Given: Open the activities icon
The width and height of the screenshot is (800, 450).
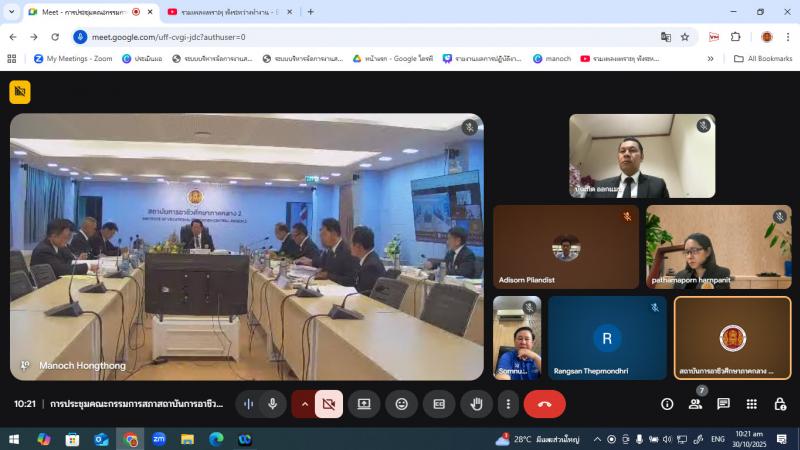Looking at the screenshot, I should (751, 404).
